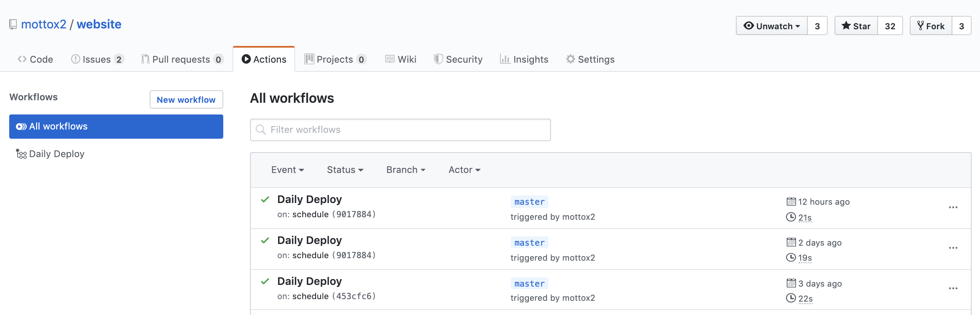This screenshot has height=315, width=980.
Task: Click "triggered by mottox2" on the 12 hours ago run
Action: click(553, 217)
